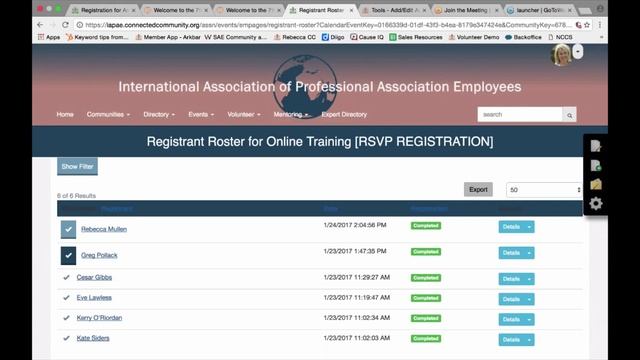Click the Export button
This screenshot has height=360, width=640.
tap(478, 190)
